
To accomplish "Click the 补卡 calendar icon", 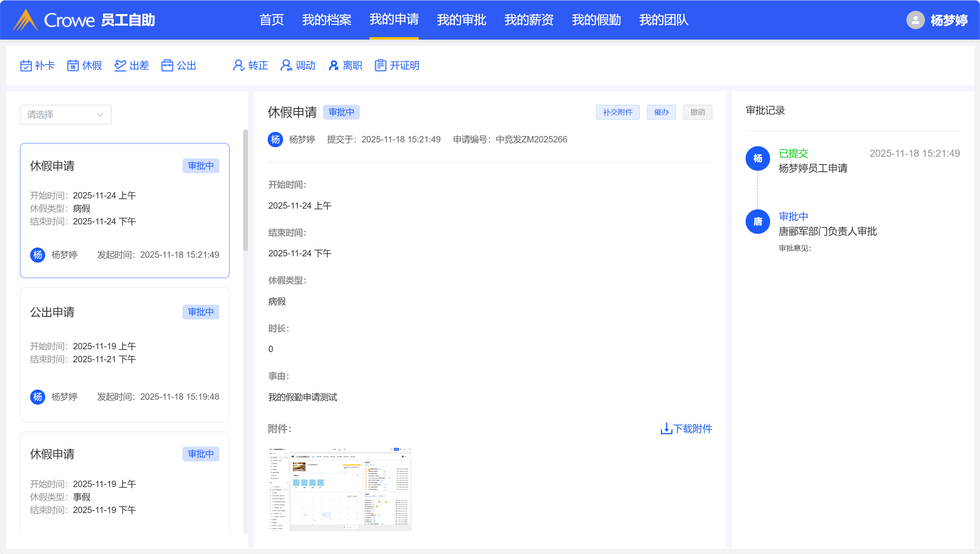I will tap(26, 66).
